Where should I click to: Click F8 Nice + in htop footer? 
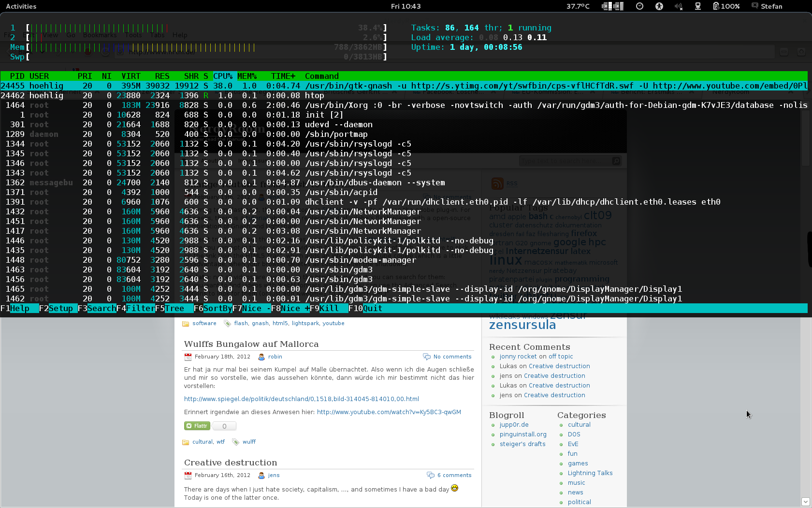290,308
